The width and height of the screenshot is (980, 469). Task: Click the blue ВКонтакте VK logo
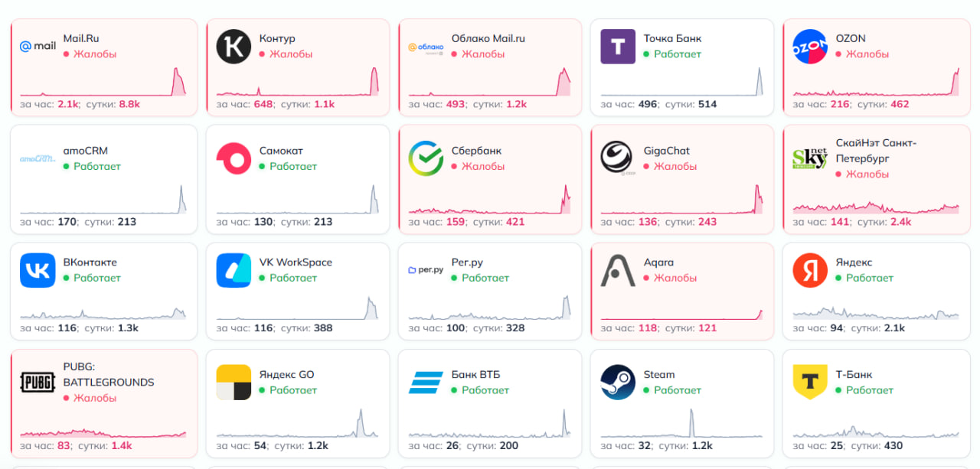coord(38,270)
